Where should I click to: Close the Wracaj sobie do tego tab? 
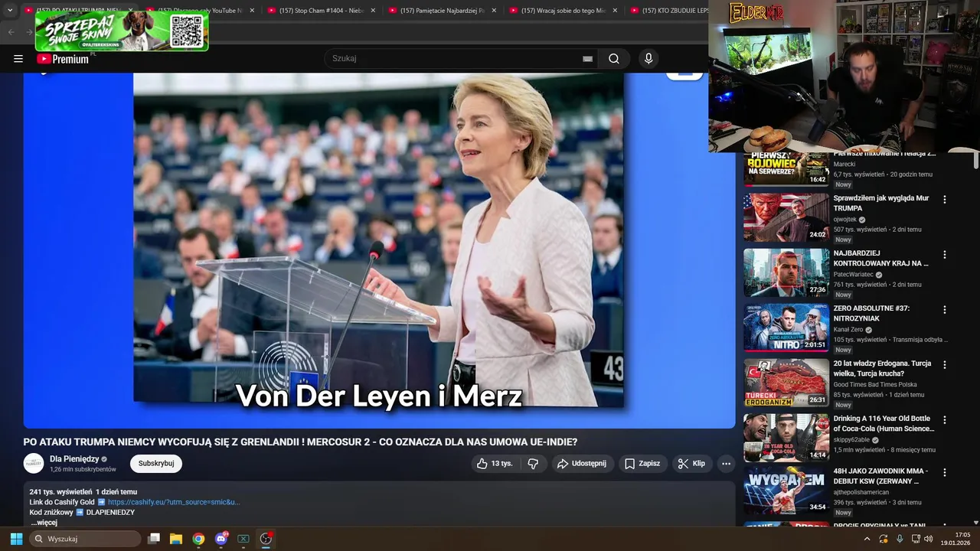point(615,11)
